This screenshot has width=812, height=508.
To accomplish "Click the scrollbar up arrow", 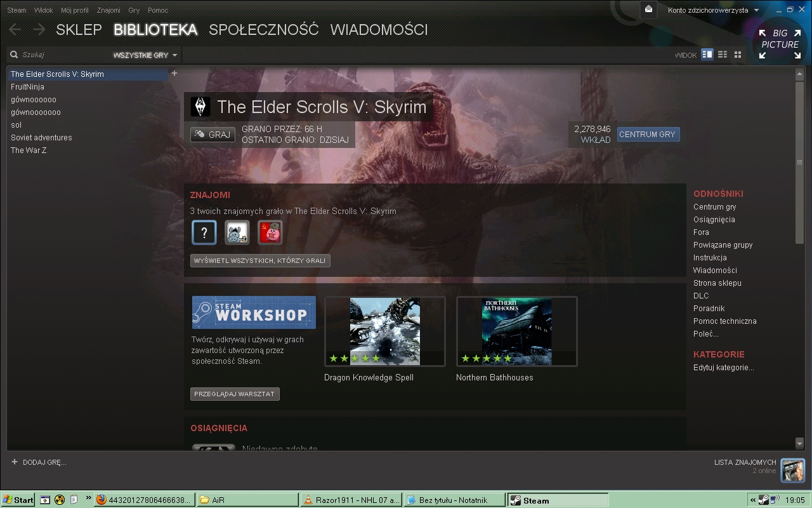I will [799, 74].
